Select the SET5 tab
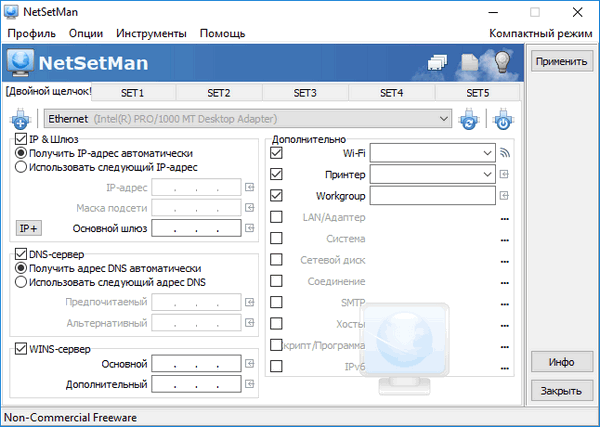Image resolution: width=600 pixels, height=427 pixels. click(x=478, y=93)
